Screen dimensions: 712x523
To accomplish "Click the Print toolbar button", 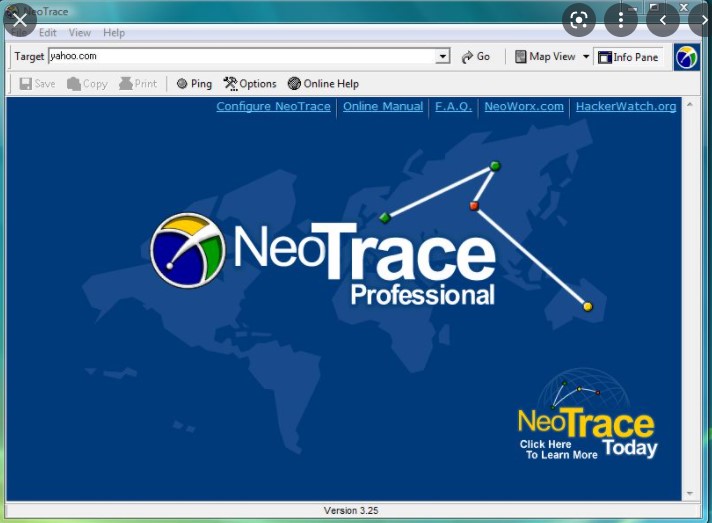I will tap(138, 84).
